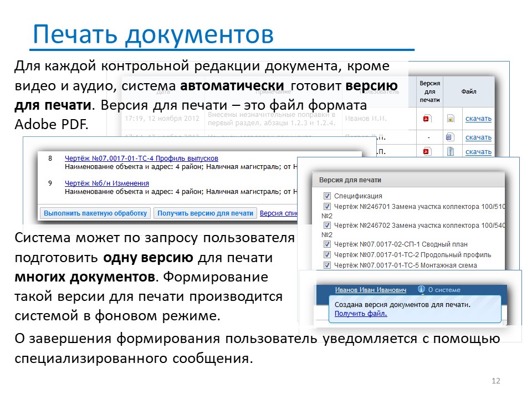Click the image file icon in Иванов И.И. row
The height and width of the screenshot is (399, 532).
(451, 119)
